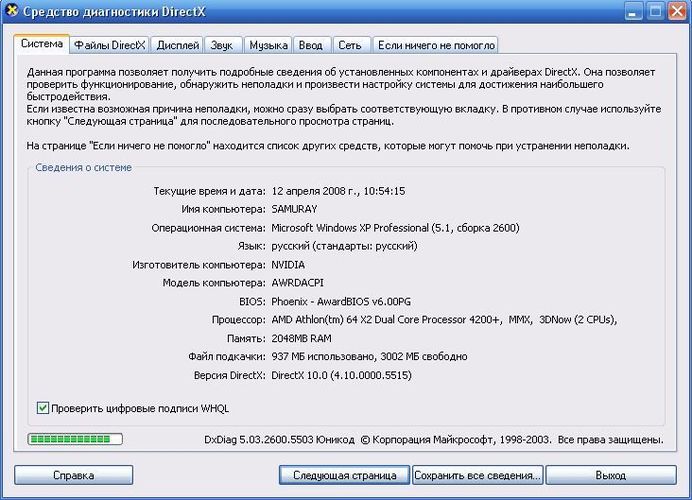Click the page file value 937 МБ использовано
The height and width of the screenshot is (500, 692).
click(x=369, y=356)
